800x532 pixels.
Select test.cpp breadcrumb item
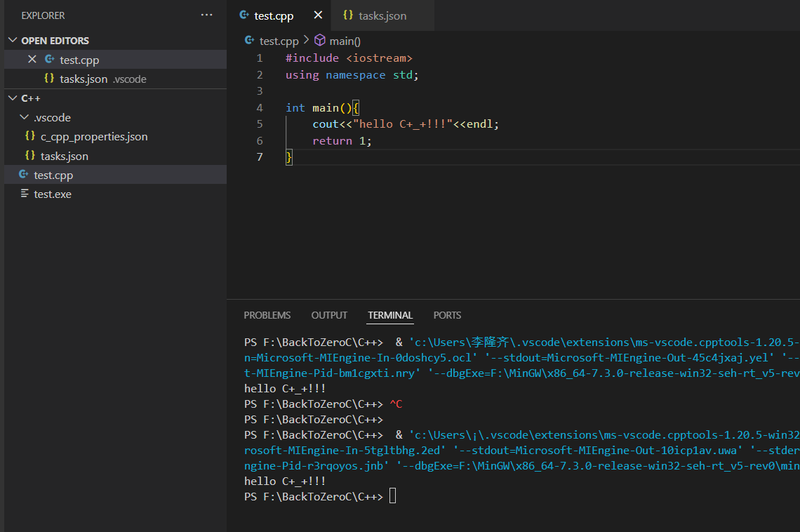click(279, 41)
